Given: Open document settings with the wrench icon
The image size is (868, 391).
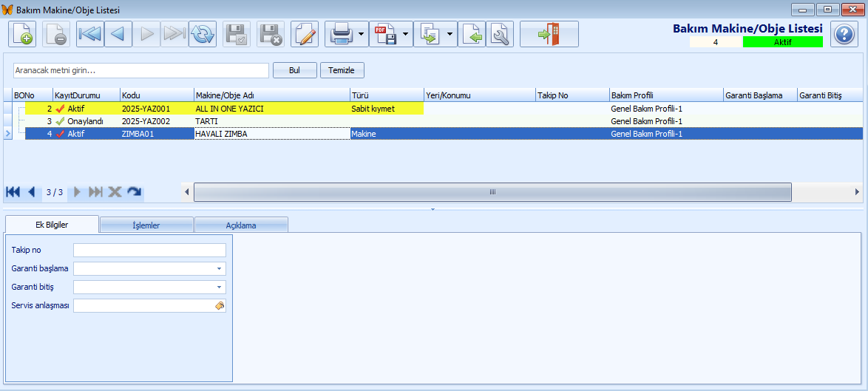Looking at the screenshot, I should [x=500, y=34].
